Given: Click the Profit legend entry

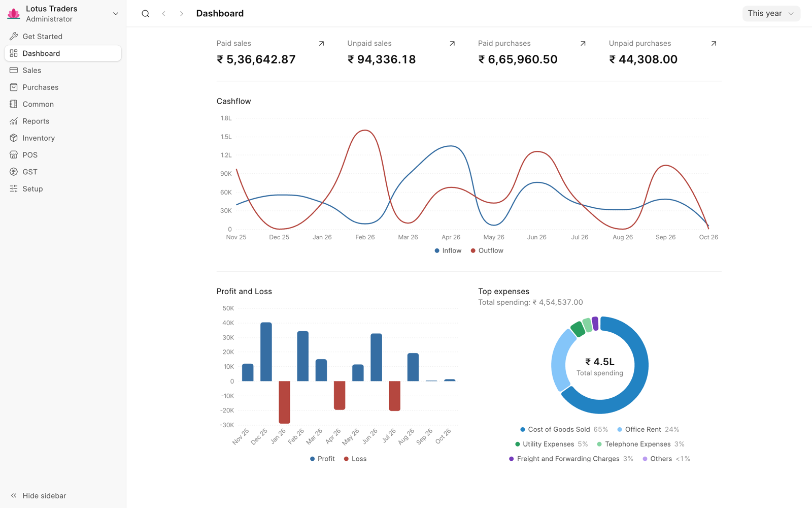Looking at the screenshot, I should [322, 459].
